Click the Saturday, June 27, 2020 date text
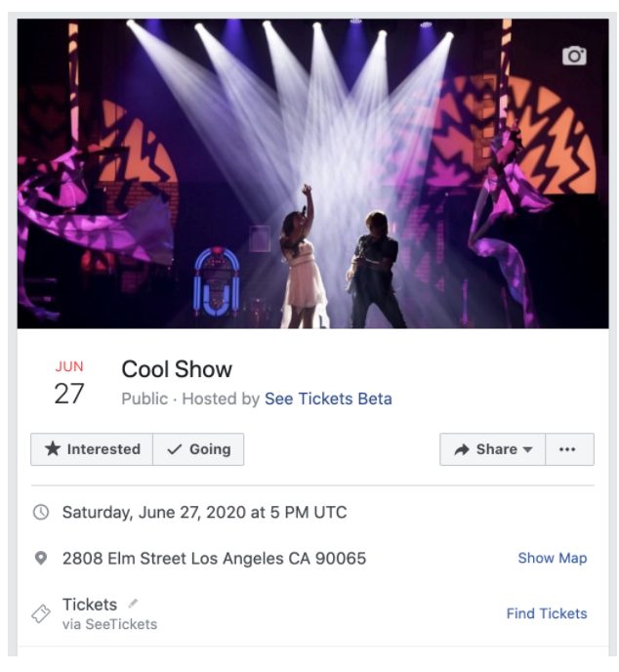This screenshot has height=672, width=619. click(x=204, y=512)
